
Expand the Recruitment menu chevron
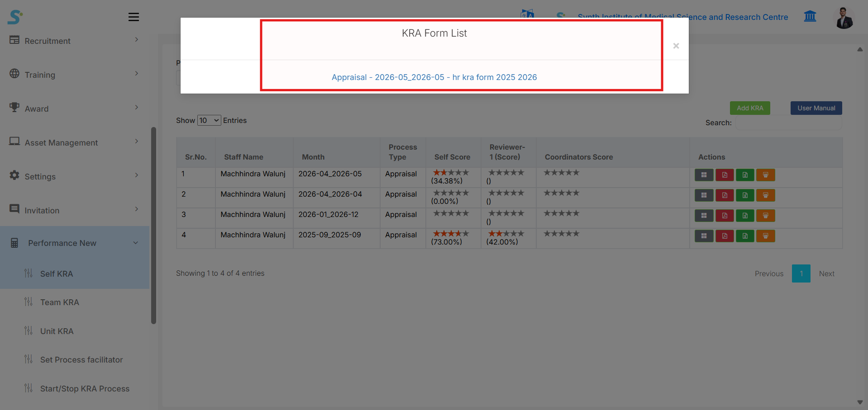137,40
